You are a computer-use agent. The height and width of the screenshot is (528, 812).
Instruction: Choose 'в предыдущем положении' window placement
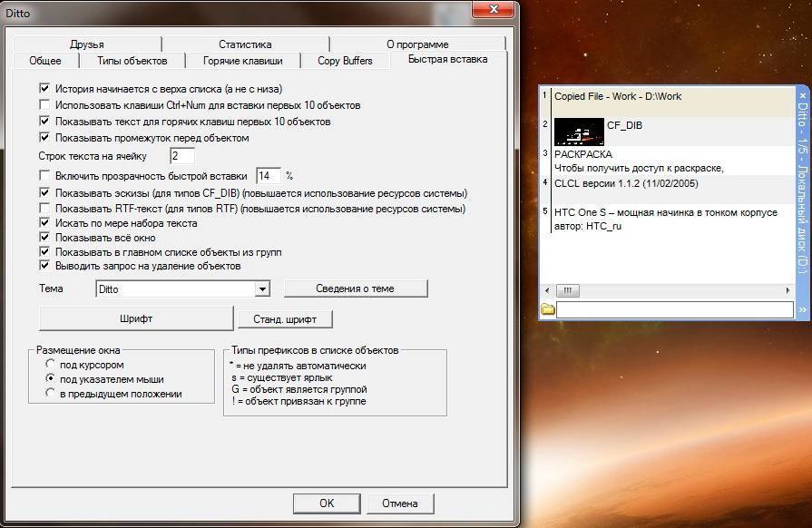(51, 394)
